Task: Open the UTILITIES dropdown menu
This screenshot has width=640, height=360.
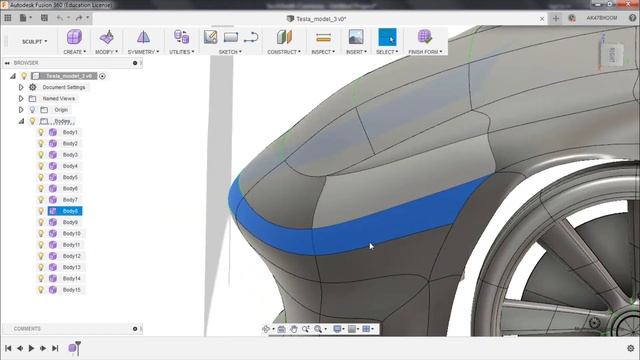Action: 182,52
